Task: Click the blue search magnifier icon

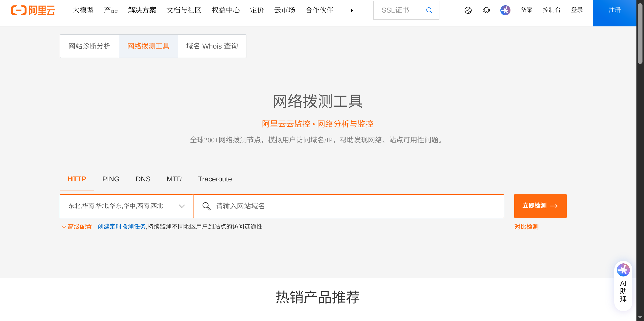Action: [429, 10]
